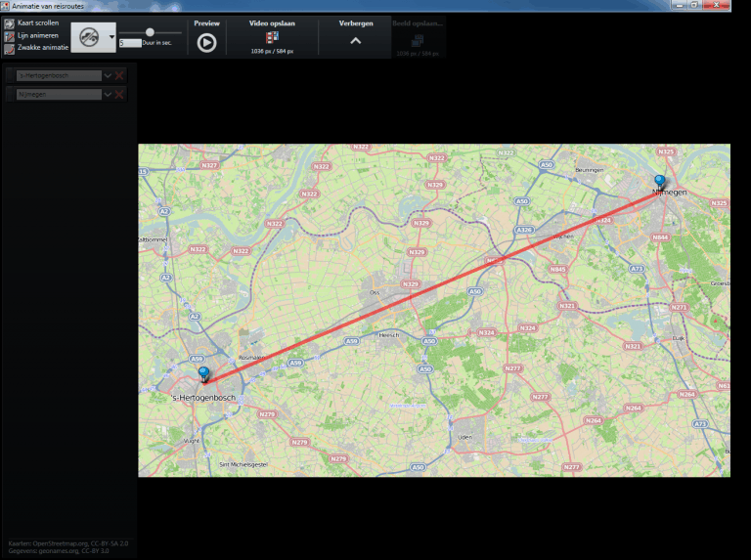Click the N327 road shield
Viewport: 751px width, 560px height.
point(209,165)
